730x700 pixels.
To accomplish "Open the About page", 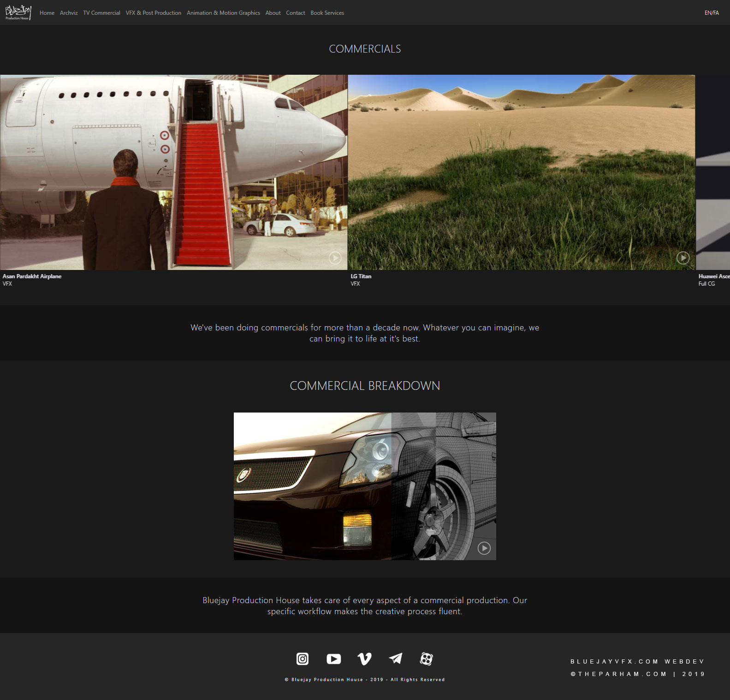I will [x=273, y=13].
